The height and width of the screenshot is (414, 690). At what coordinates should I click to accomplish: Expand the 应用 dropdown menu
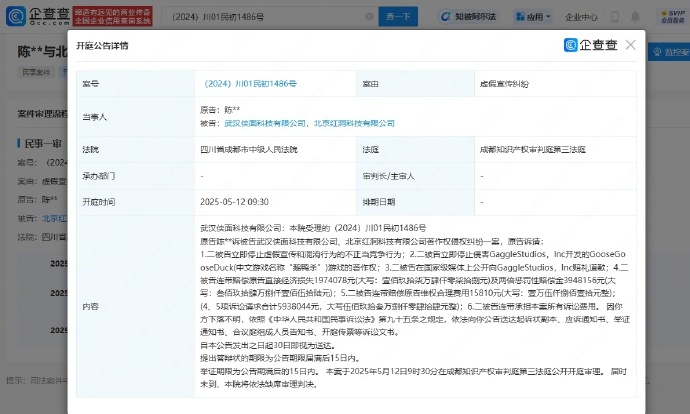tap(533, 17)
